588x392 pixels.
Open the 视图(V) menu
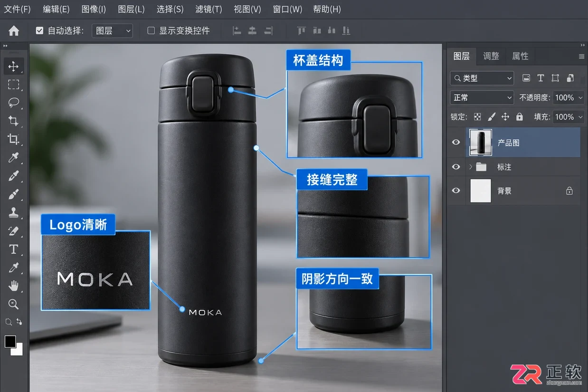[247, 9]
